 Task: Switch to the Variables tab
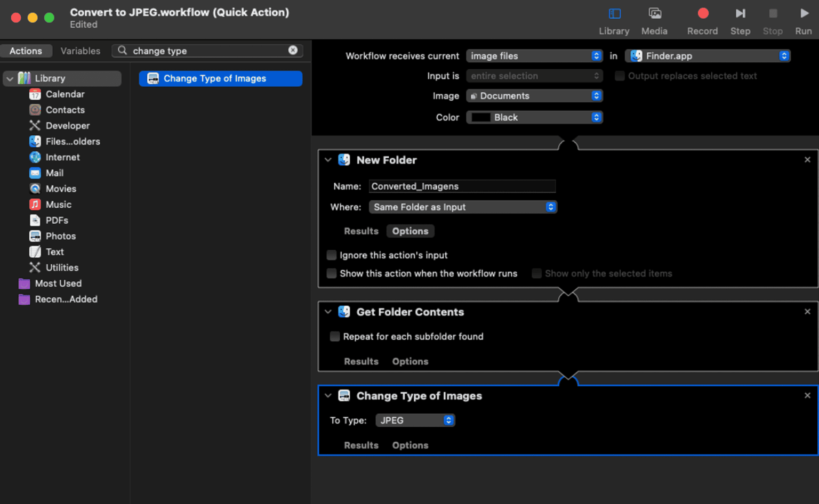80,51
